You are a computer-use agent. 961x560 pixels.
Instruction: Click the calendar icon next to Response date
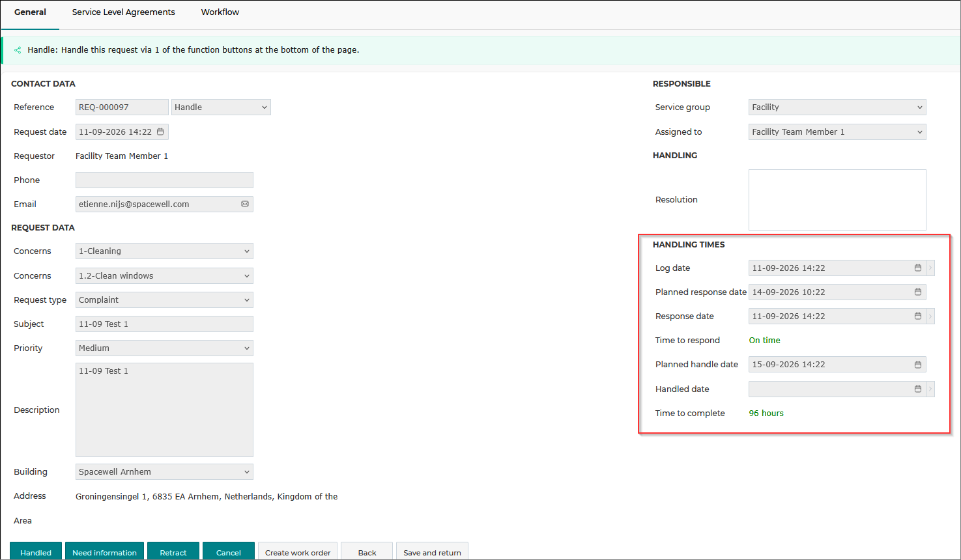[x=918, y=316]
